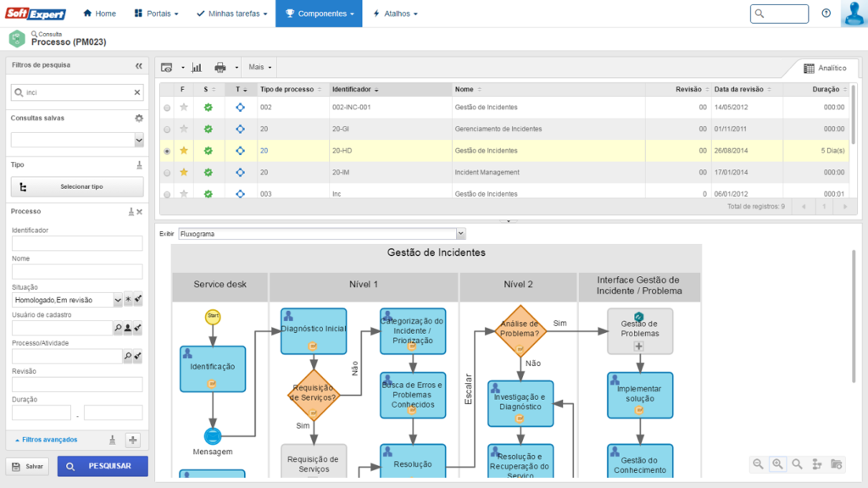Screen dimensions: 868x488
Task: Click the print icon in the toolbar
Action: point(220,67)
